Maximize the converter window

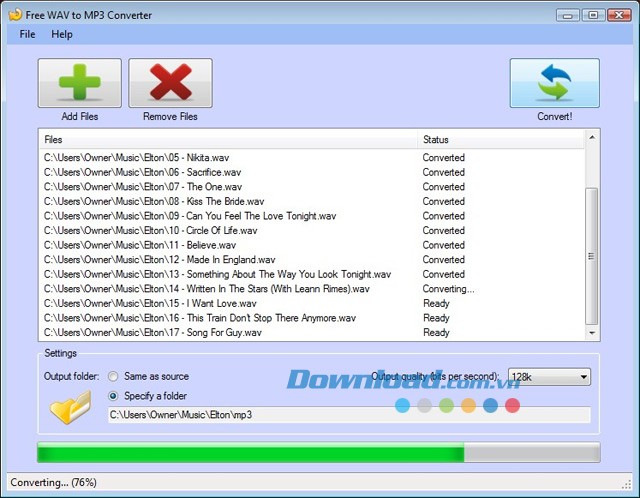click(593, 16)
